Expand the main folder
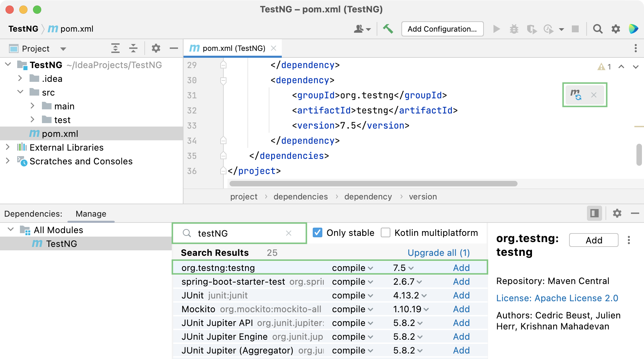Viewport: 644px width, 359px height. 32,106
